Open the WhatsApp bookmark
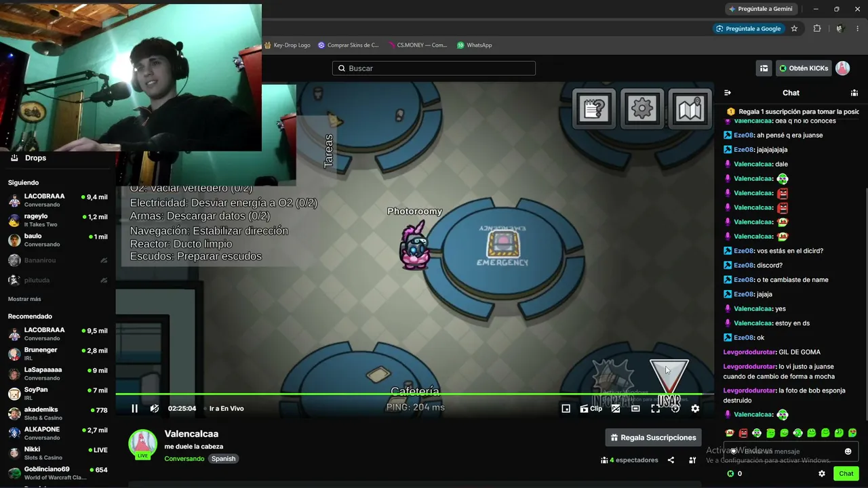Screen dimensions: 868x488 [475, 45]
